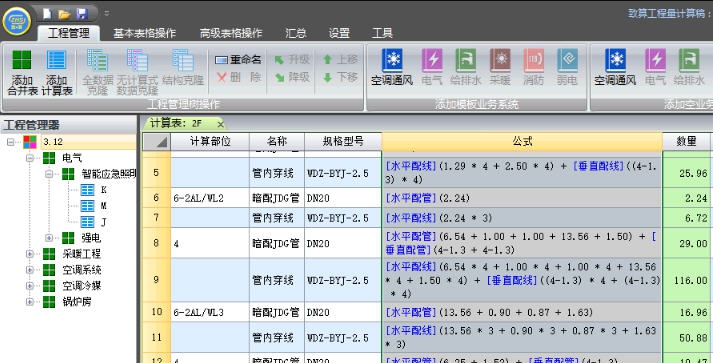
Task: Click the 规格型号 column header
Action: tap(343, 141)
